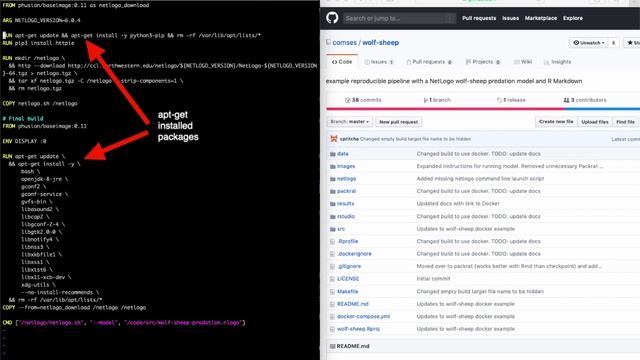Image resolution: width=640 pixels, height=360 pixels.
Task: Open the 'Initial commit' message link
Action: 433,279
